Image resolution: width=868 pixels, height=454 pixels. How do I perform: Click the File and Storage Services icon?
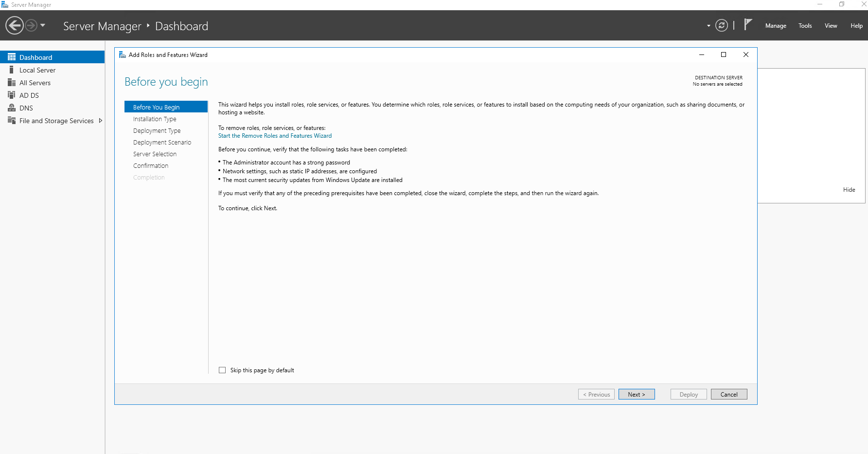point(12,120)
